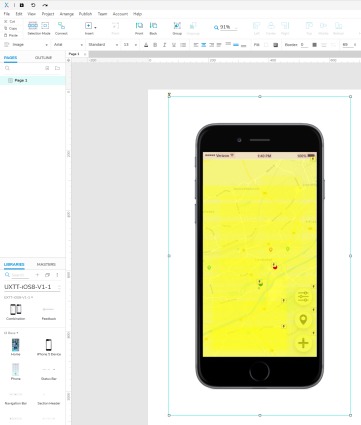The height and width of the screenshot is (425, 361).
Task: Choose the intersected Selection Mode icon
Action: click(x=33, y=25)
